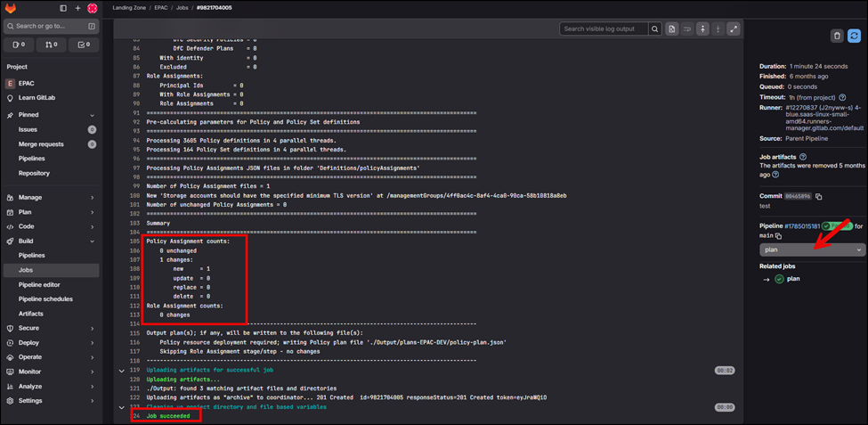Open the merge requests counter

click(x=52, y=45)
